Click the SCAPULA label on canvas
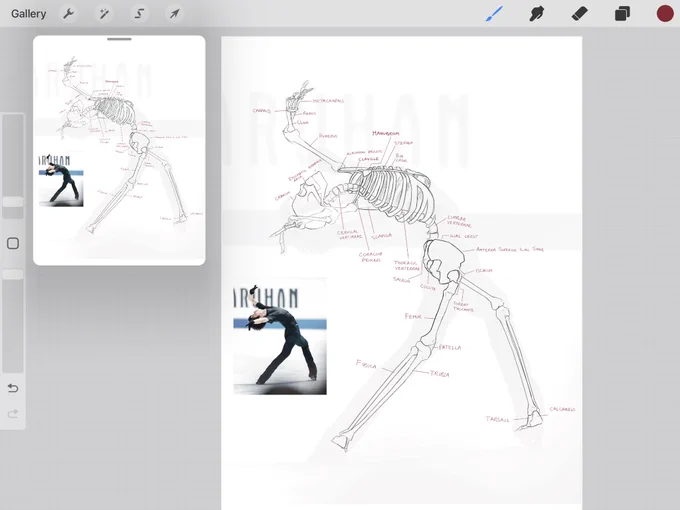 tap(382, 236)
